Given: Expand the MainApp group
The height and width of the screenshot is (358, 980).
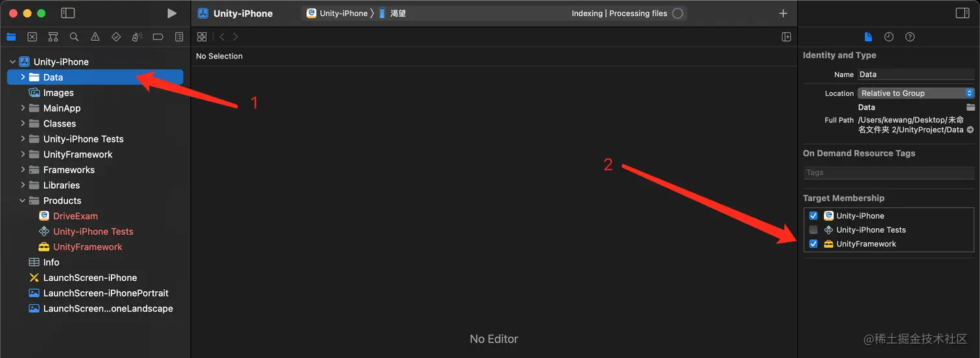Looking at the screenshot, I should [x=23, y=108].
